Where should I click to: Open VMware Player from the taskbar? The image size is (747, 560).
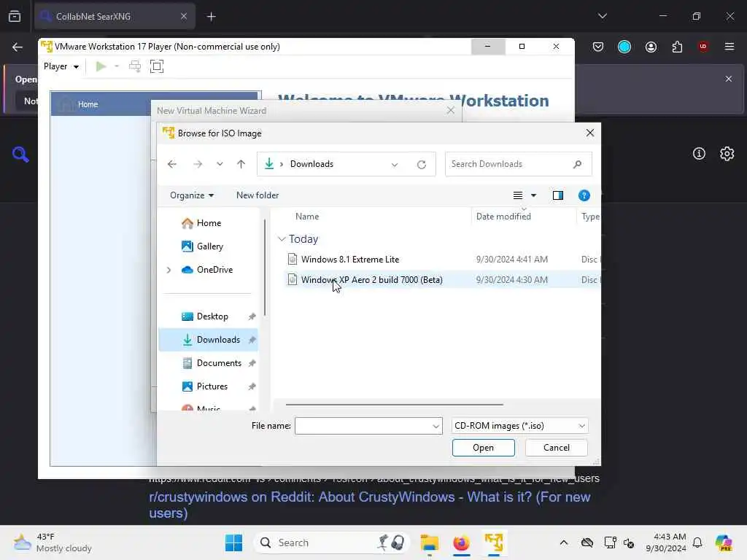tap(494, 542)
